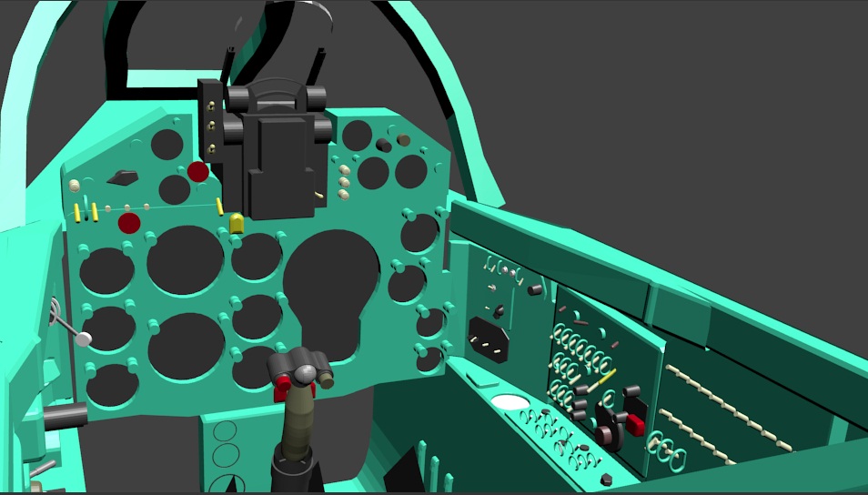The height and width of the screenshot is (495, 868).
Task: Click the olive knob at panel upper right
Action: 403,139
